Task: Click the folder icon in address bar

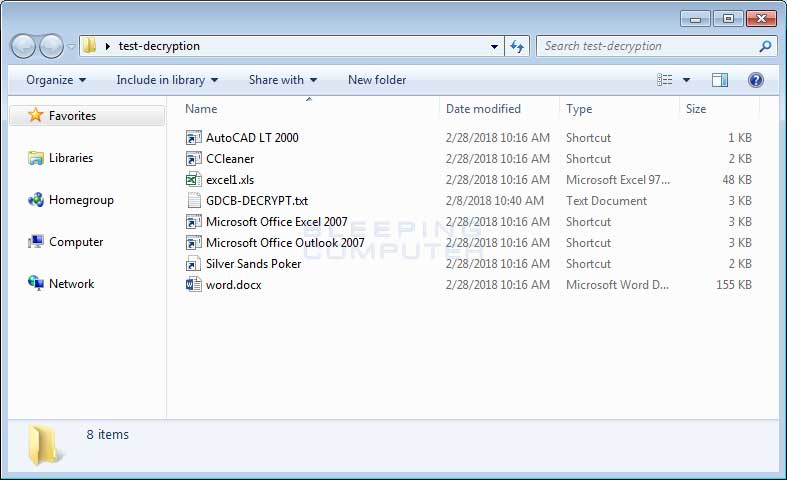Action: (x=89, y=46)
